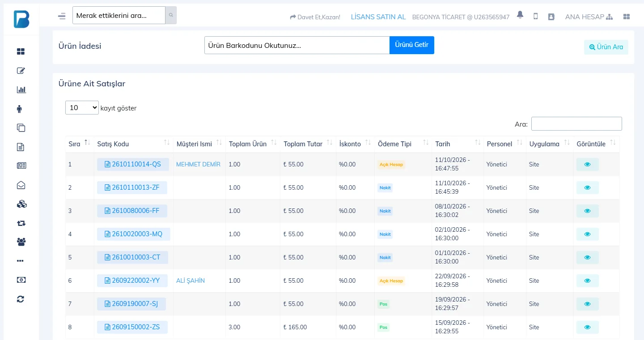View sale 2609220002-YY with eye button
The image size is (644, 340).
587,280
